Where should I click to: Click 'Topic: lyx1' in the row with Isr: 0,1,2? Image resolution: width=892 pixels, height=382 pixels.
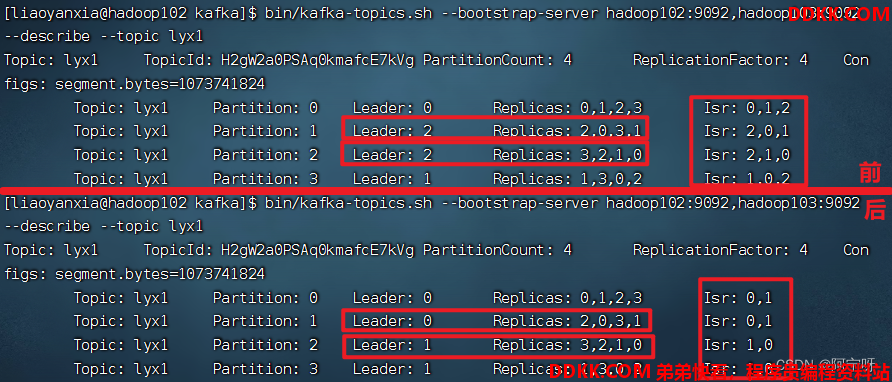pyautogui.click(x=121, y=108)
